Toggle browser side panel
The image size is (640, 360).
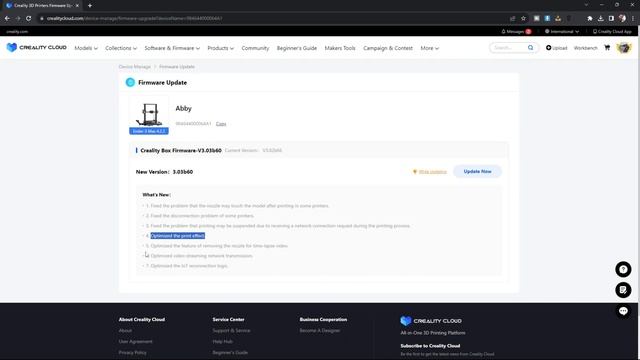coord(611,18)
